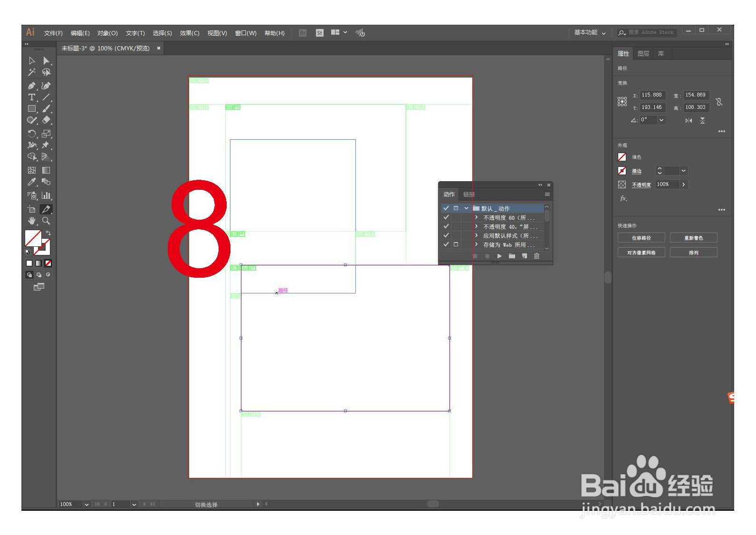Select the Artboard tool
The height and width of the screenshot is (535, 756).
(x=32, y=209)
